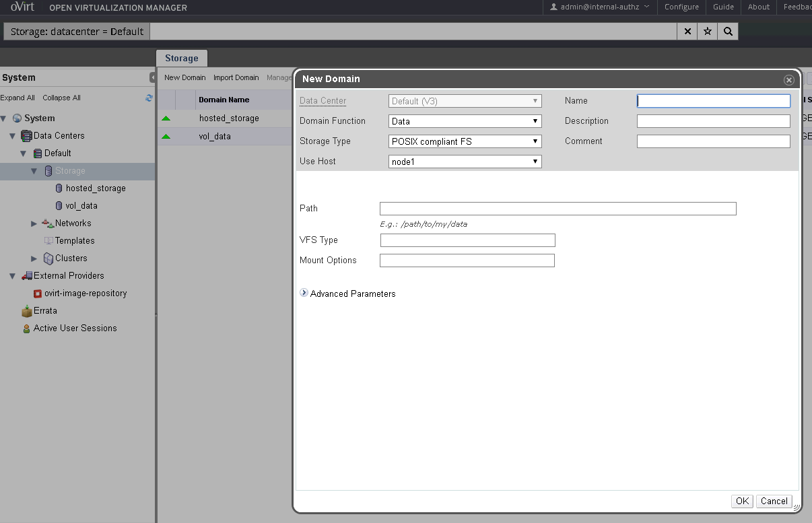The width and height of the screenshot is (812, 523).
Task: Open the Storage Type dropdown
Action: 465,142
